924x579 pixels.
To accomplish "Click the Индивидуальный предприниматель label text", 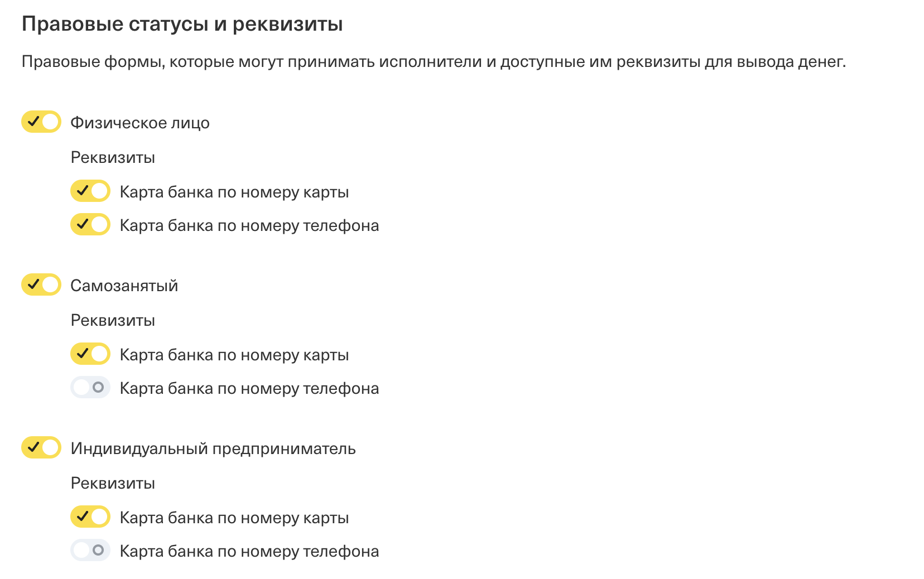I will [213, 448].
